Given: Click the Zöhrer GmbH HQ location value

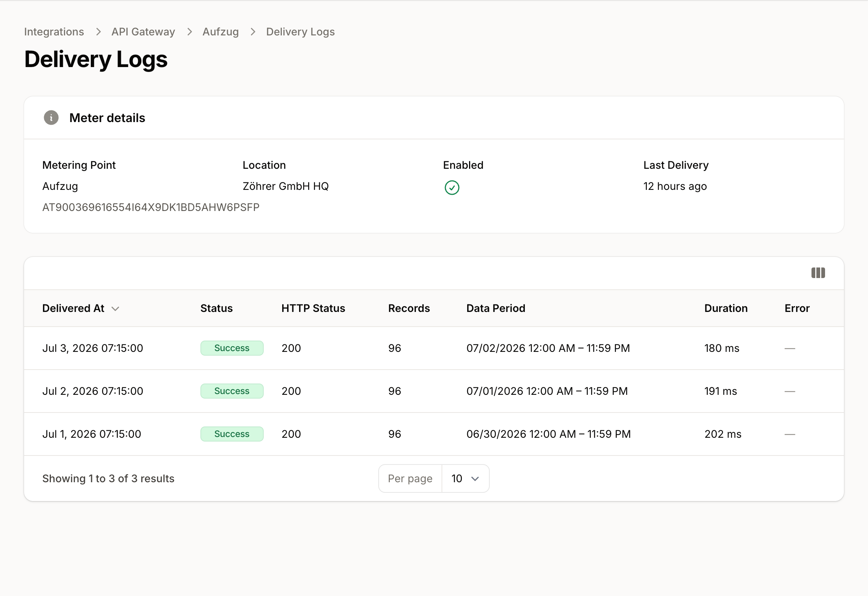Looking at the screenshot, I should pos(286,186).
